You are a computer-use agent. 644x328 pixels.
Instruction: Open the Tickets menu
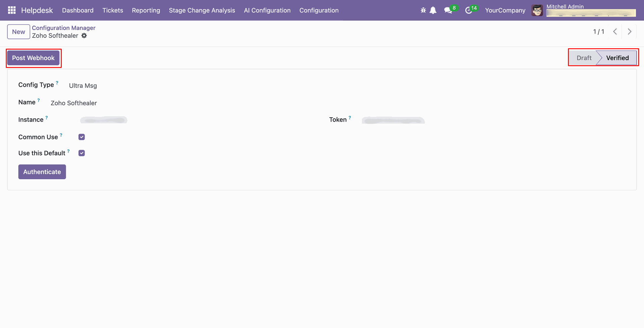[113, 10]
